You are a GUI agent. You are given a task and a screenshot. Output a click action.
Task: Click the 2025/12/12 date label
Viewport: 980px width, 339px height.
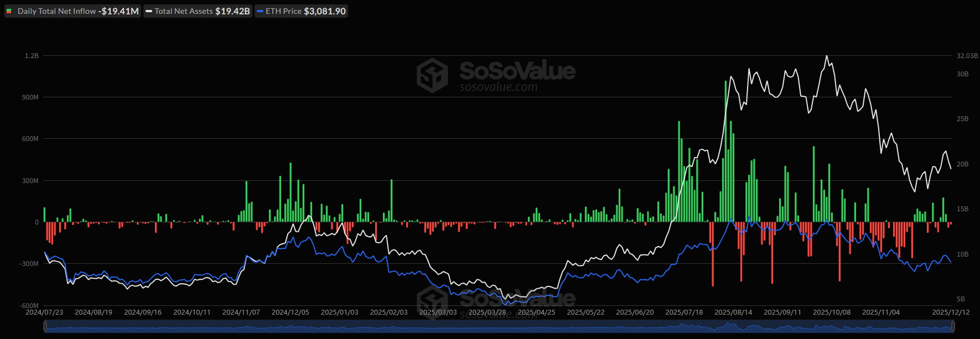[951, 312]
